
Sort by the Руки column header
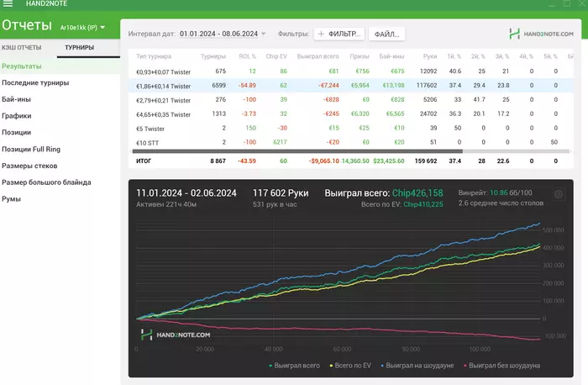[x=430, y=56]
